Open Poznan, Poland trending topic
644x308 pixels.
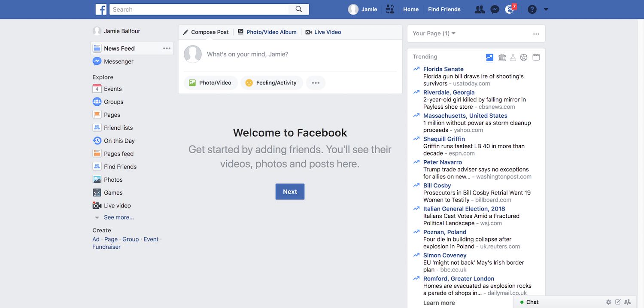pos(445,232)
